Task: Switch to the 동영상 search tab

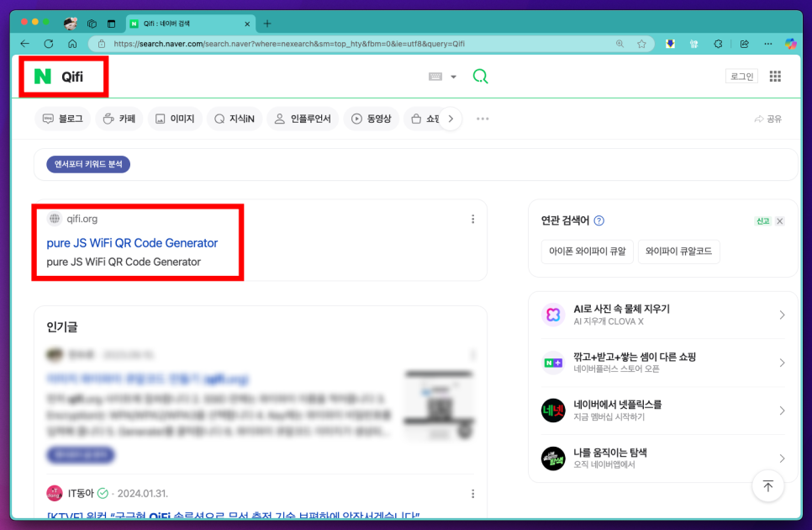Action: point(372,119)
